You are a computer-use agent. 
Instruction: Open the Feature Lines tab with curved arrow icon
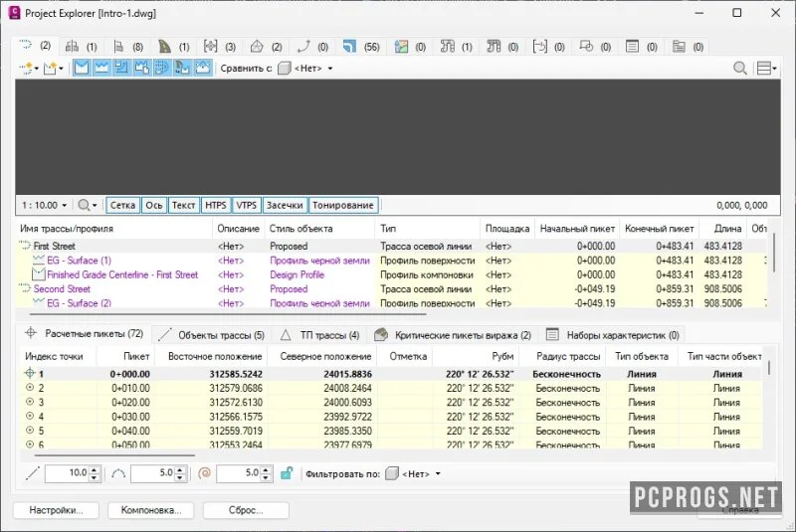[x=312, y=47]
